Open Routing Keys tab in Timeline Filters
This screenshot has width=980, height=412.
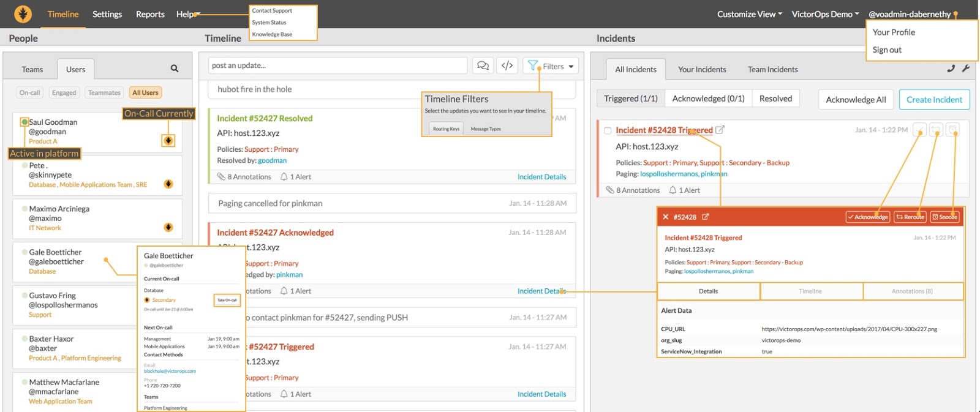446,129
